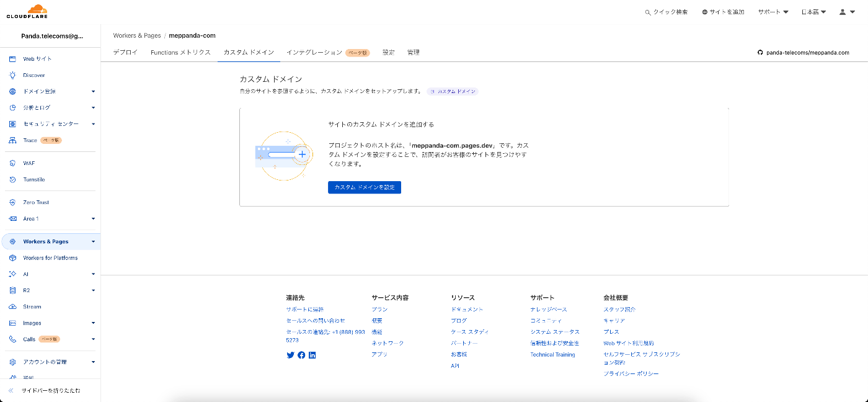Click the Workers for Platforms cube icon
Image resolution: width=868 pixels, height=402 pixels.
[x=12, y=257]
